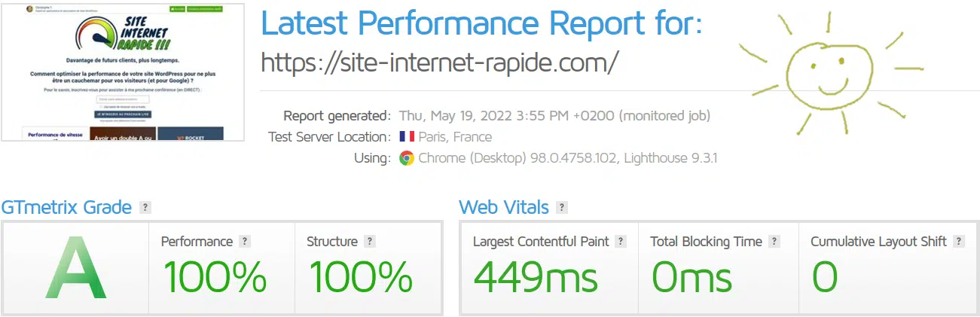The height and width of the screenshot is (317, 980).
Task: Open the Total Blocking Time help icon
Action: click(774, 242)
